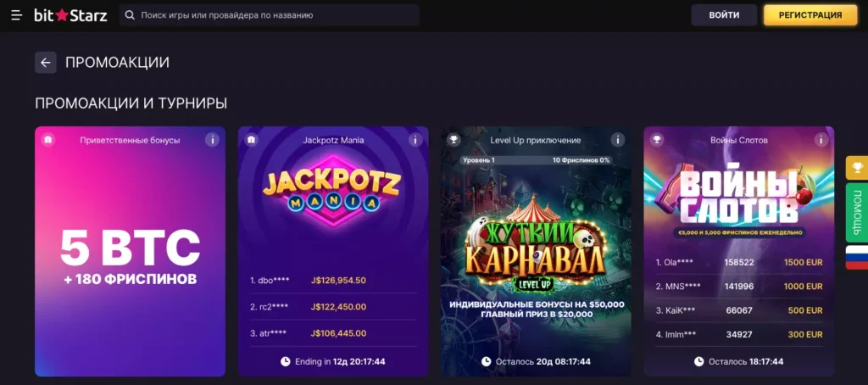Click the РЕГИСТРАЦИЯ button
This screenshot has width=868, height=385.
810,15
